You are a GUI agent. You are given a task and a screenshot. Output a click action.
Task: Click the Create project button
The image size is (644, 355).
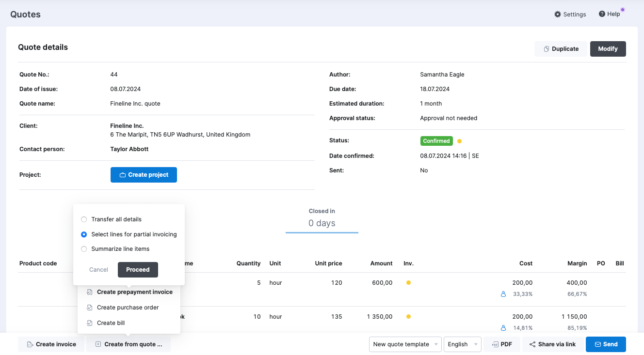[x=144, y=175]
